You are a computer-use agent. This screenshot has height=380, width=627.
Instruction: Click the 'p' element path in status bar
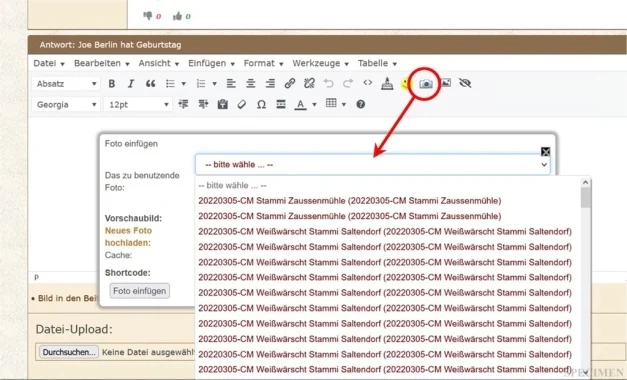point(36,277)
